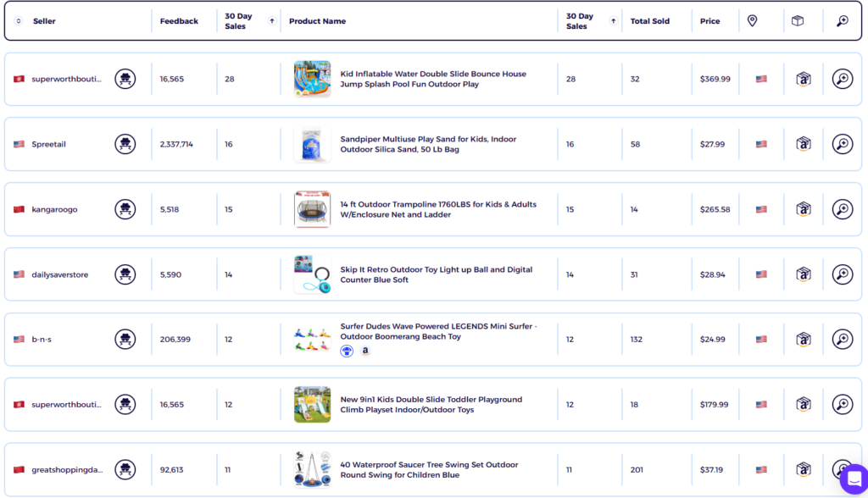Viewport: 868px width, 498px height.
Task: Open seller kangaroogo profile
Action: tap(54, 210)
